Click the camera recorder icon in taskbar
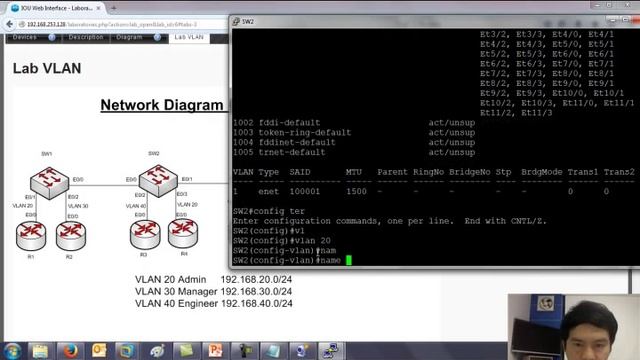 tap(245, 351)
